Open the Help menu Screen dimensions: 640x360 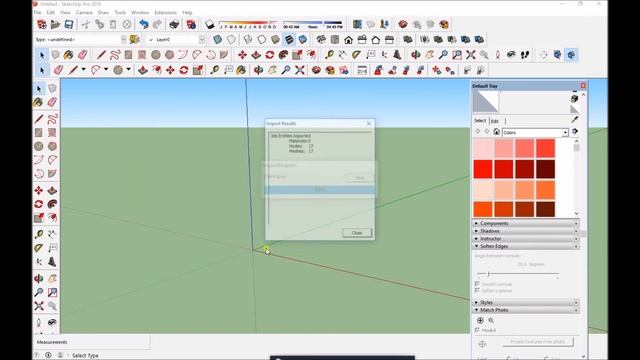[187, 13]
